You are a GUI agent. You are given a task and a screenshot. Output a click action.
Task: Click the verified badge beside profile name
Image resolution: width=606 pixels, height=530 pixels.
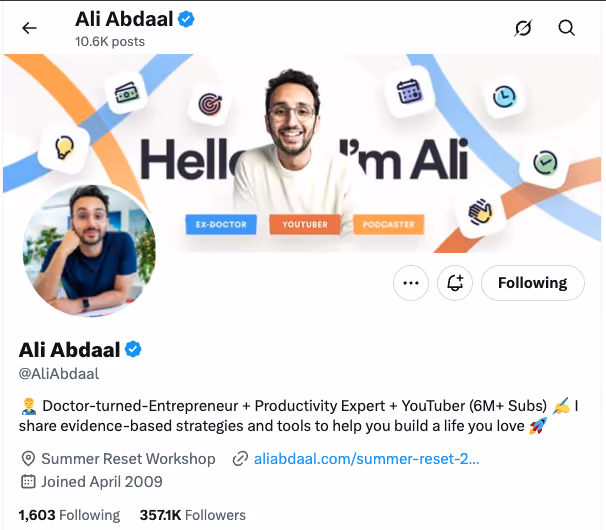tap(133, 349)
